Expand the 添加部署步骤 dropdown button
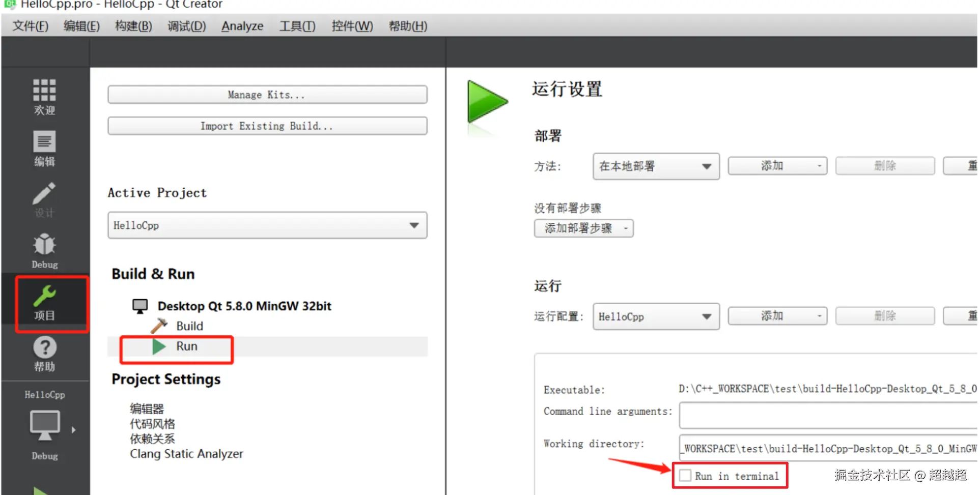Image resolution: width=980 pixels, height=495 pixels. pos(584,228)
